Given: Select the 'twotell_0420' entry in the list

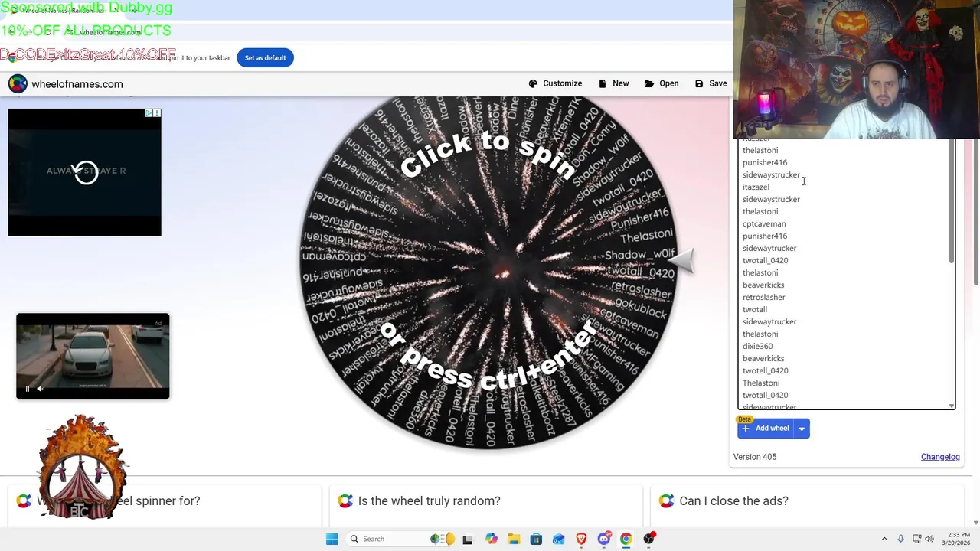Looking at the screenshot, I should (x=765, y=370).
